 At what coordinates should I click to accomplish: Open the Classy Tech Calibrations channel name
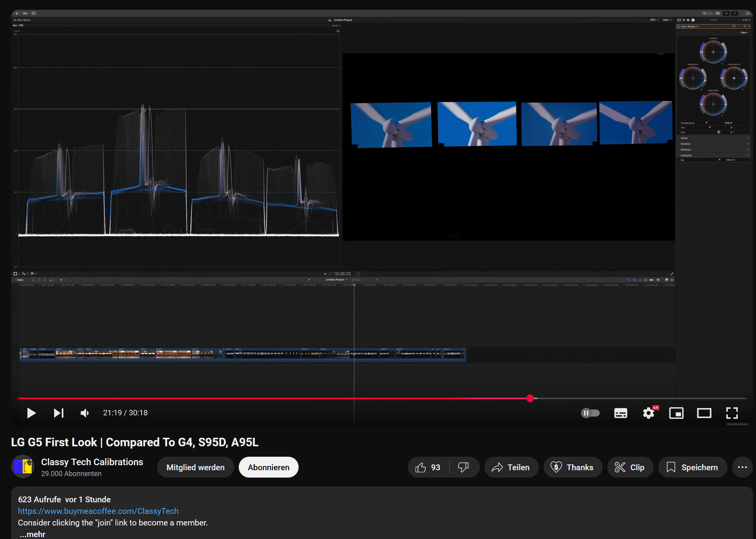click(x=92, y=462)
